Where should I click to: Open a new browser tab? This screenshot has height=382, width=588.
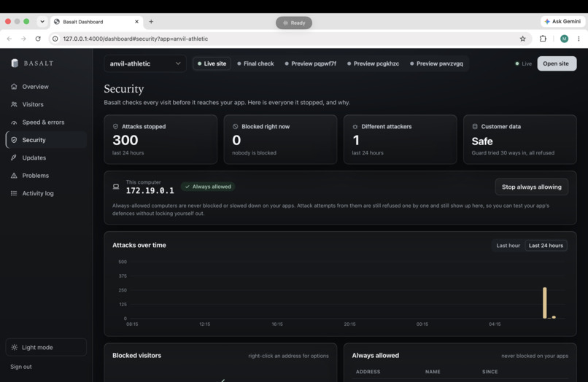(x=151, y=22)
